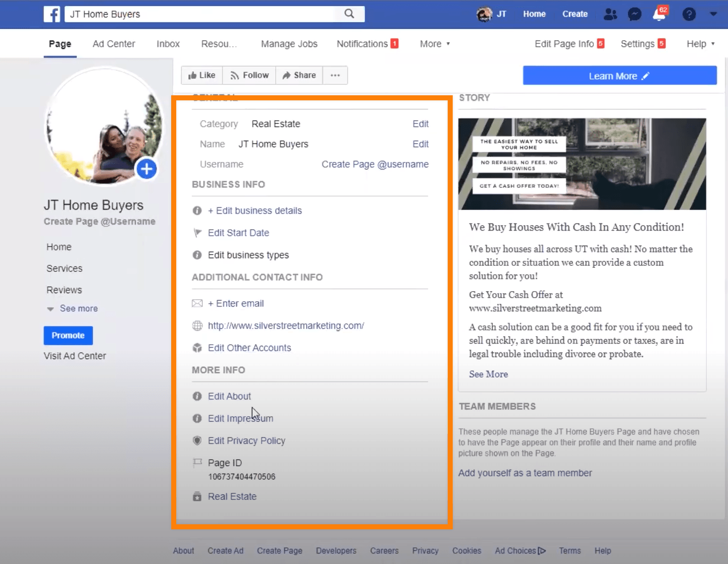Open the quick help question icon
The image size is (728, 564).
point(689,14)
